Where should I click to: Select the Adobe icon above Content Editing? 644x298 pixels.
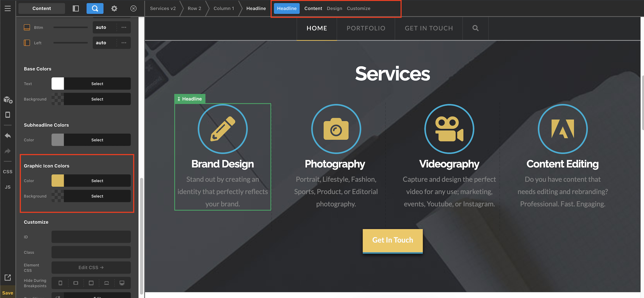point(563,129)
